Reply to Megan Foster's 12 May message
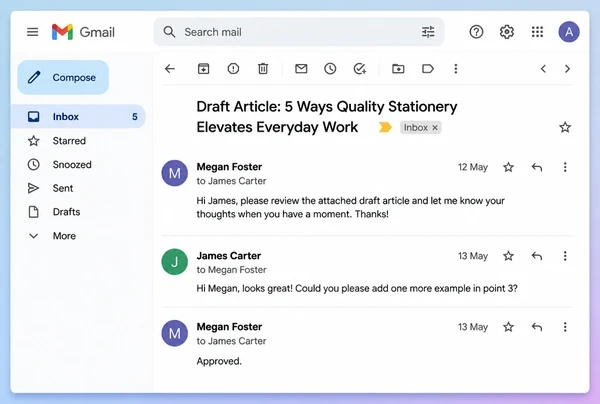The width and height of the screenshot is (600, 404). (537, 167)
